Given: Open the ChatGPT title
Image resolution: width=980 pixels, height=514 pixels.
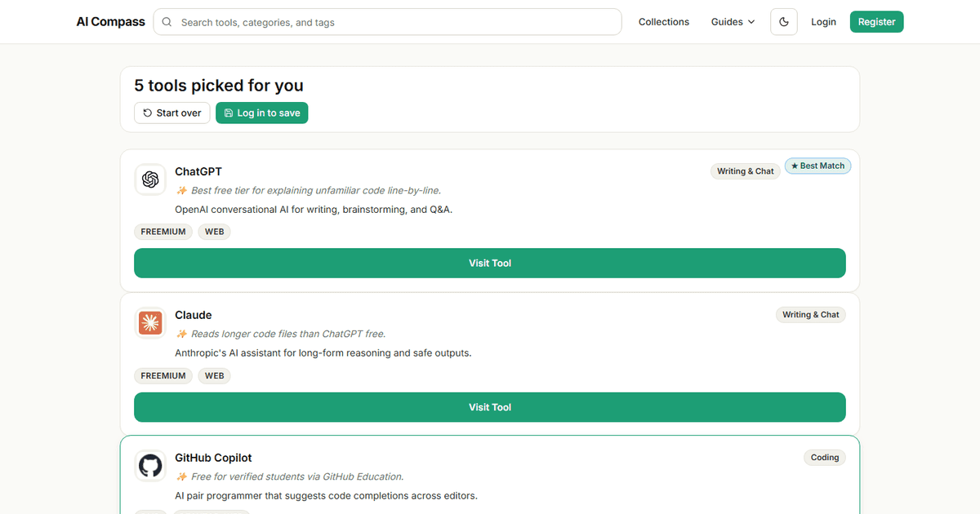Looking at the screenshot, I should tap(198, 171).
